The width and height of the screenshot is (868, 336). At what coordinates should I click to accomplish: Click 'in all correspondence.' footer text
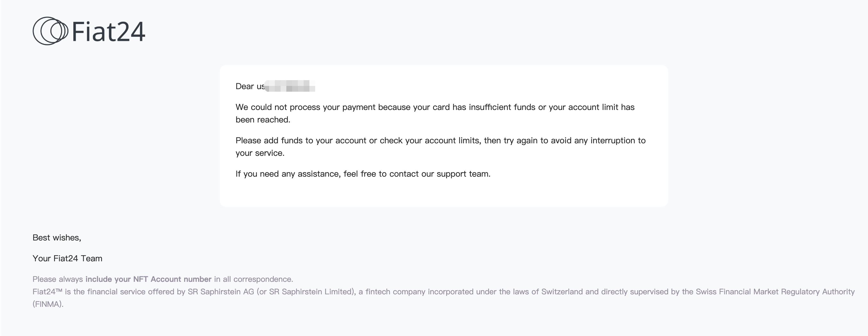click(x=254, y=279)
